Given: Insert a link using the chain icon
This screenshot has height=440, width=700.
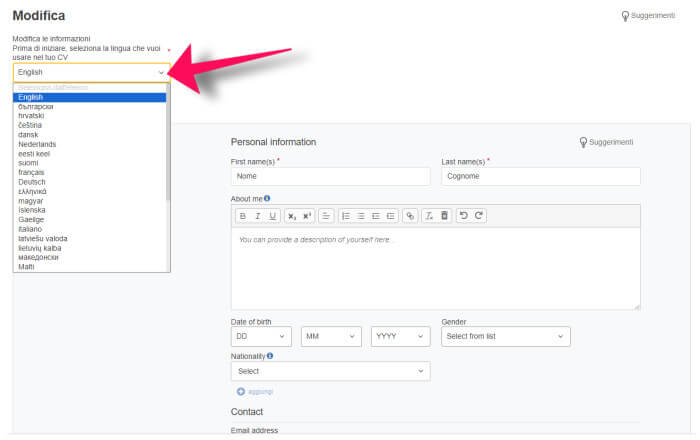Looking at the screenshot, I should pos(410,216).
